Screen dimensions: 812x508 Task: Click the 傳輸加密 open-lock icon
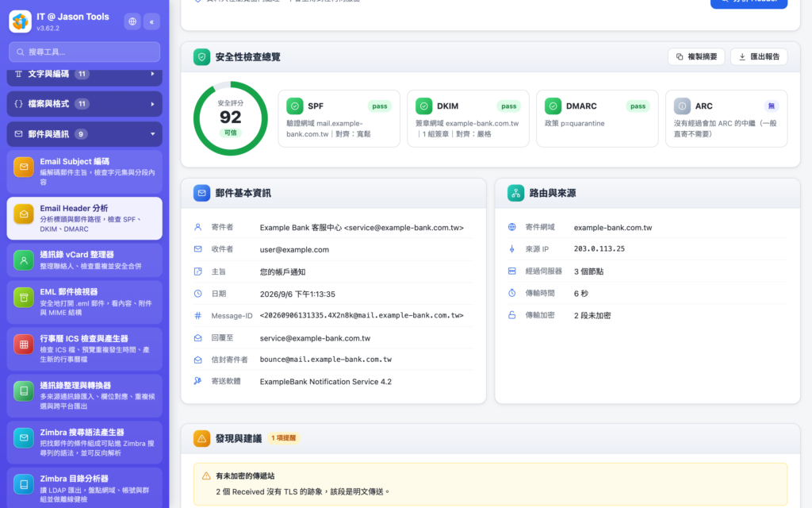pyautogui.click(x=511, y=315)
